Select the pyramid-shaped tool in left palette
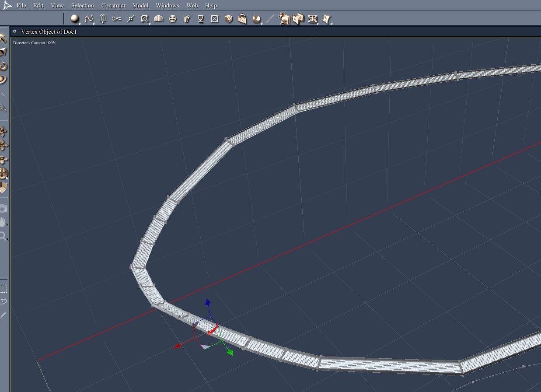The width and height of the screenshot is (541, 392). (4, 52)
